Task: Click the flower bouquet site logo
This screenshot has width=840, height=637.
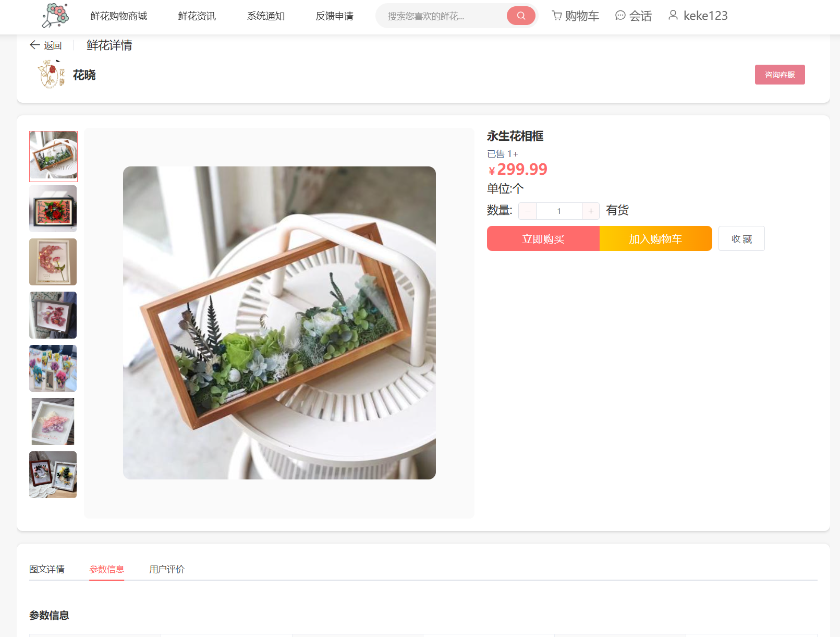Action: click(55, 15)
